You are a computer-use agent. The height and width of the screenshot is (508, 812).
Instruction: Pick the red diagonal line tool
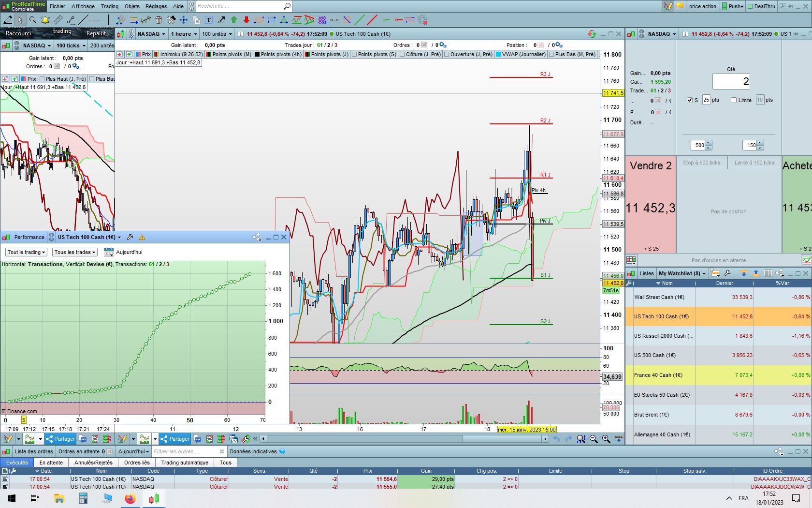click(372, 20)
